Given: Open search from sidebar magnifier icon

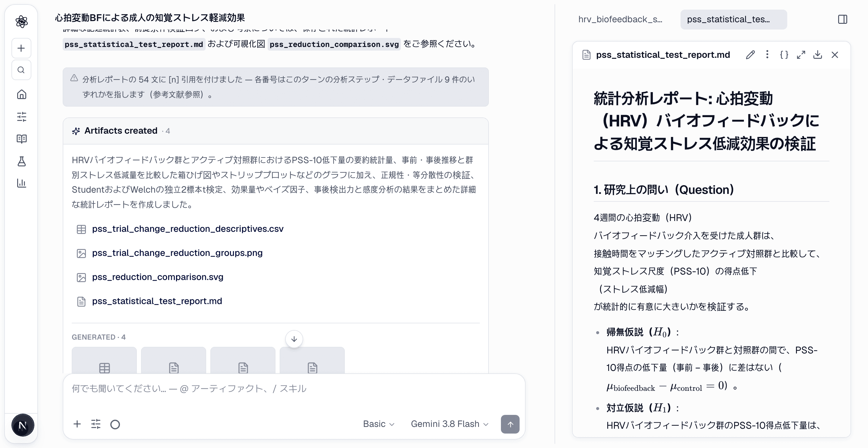Looking at the screenshot, I should coord(21,70).
